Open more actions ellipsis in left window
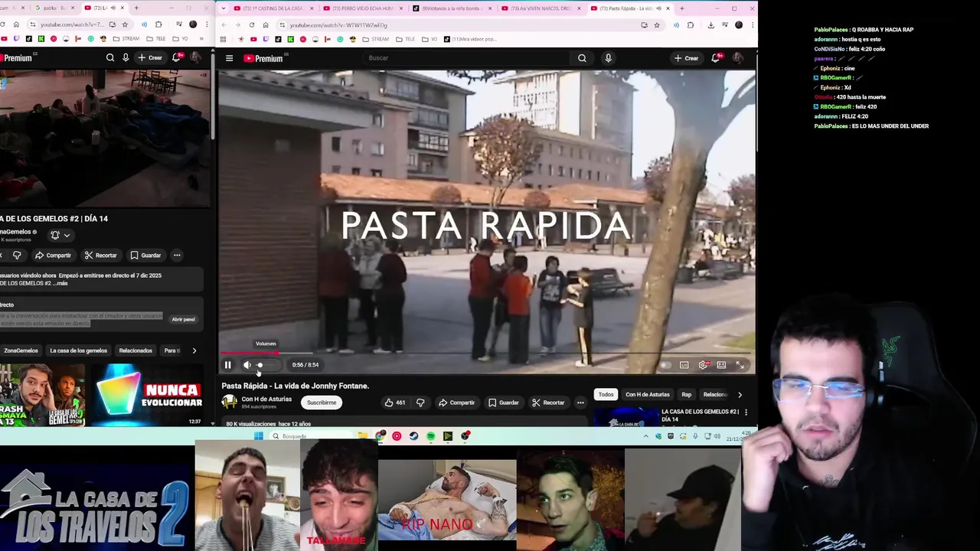 pos(177,256)
